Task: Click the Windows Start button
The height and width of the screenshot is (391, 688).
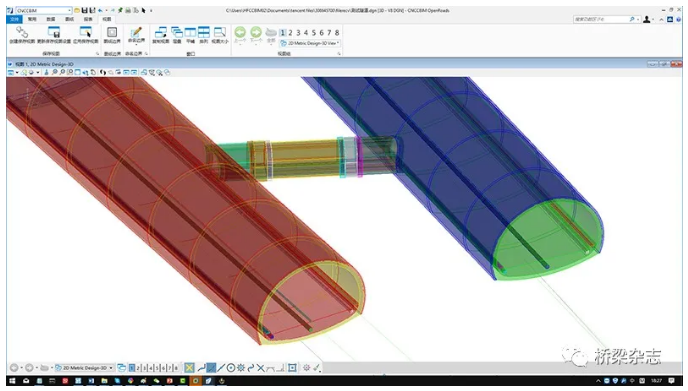Action: [x=12, y=381]
